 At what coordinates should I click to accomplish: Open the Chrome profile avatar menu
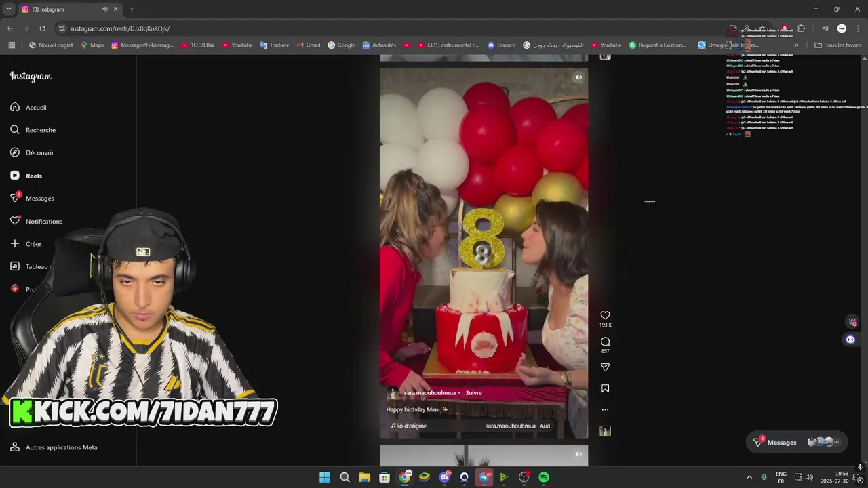coord(842,28)
